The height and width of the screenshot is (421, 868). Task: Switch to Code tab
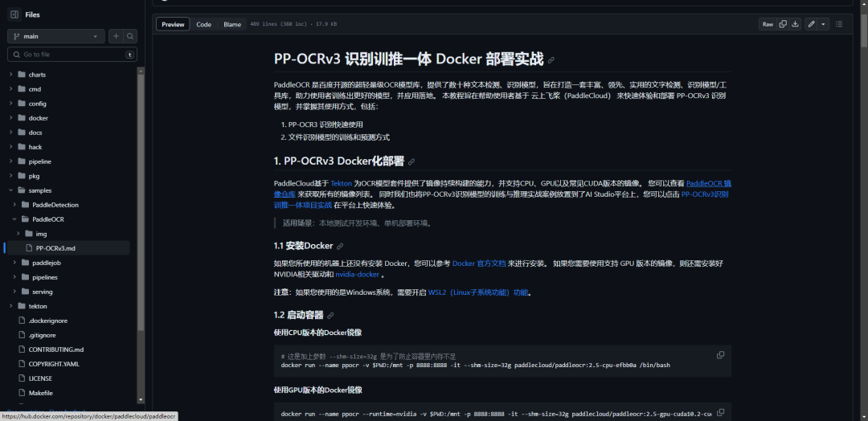203,24
